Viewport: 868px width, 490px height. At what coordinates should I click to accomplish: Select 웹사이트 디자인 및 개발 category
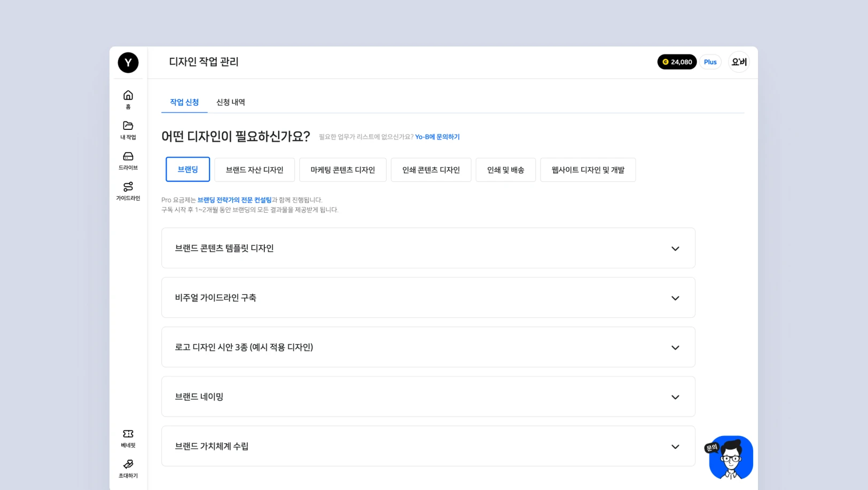(588, 170)
